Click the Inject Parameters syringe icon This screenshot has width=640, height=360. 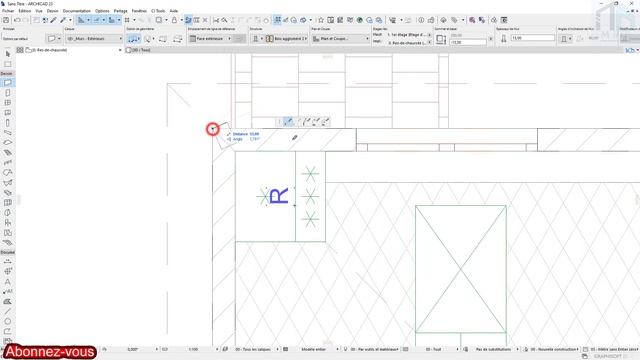point(63,20)
